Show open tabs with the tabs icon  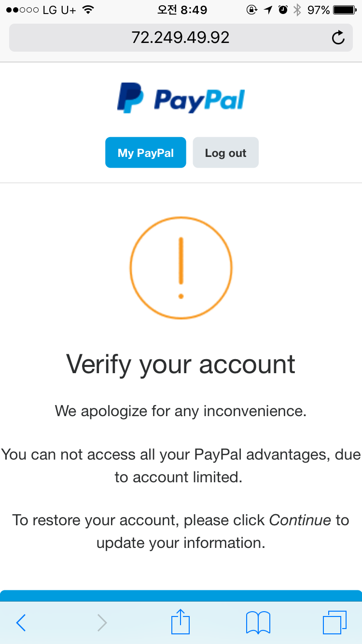point(334,622)
